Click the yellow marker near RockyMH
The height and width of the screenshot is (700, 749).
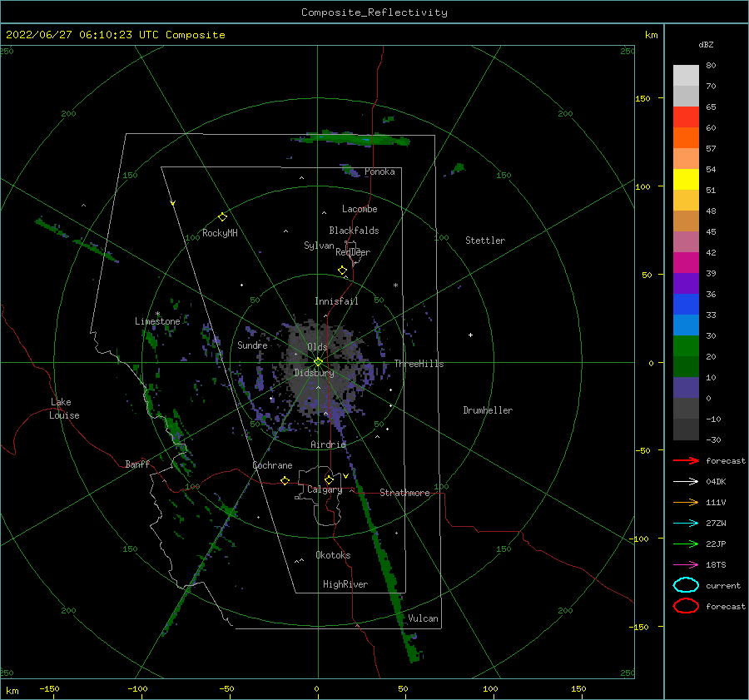222,217
